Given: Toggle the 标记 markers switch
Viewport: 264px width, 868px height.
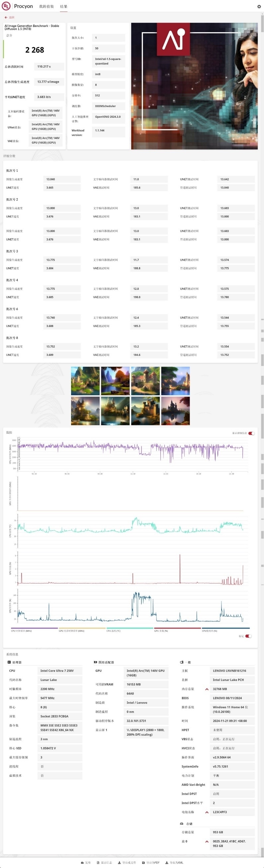Looking at the screenshot, I should (x=248, y=636).
